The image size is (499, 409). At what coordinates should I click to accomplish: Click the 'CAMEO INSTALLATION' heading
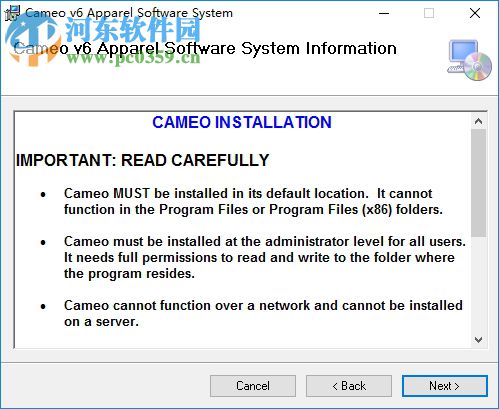(242, 122)
